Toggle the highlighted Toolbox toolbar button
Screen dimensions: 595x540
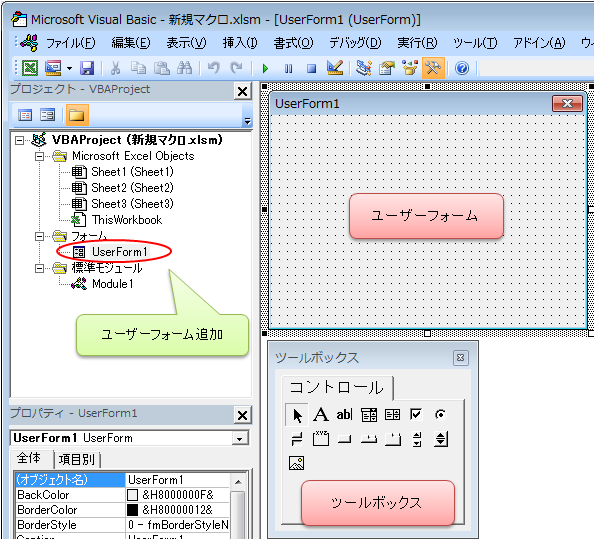pyautogui.click(x=433, y=68)
